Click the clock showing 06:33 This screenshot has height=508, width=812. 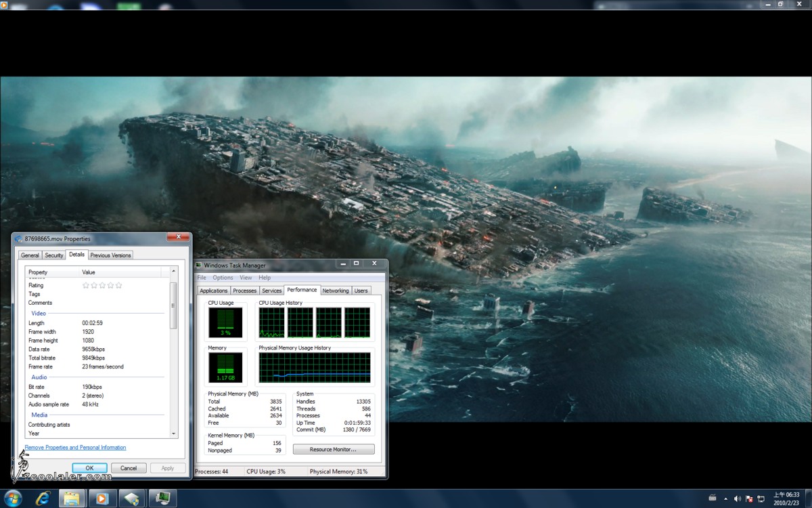click(787, 499)
